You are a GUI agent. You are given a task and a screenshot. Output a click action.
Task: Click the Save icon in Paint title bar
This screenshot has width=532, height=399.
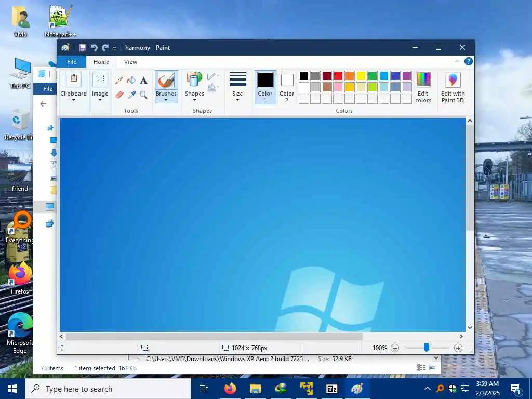point(82,48)
